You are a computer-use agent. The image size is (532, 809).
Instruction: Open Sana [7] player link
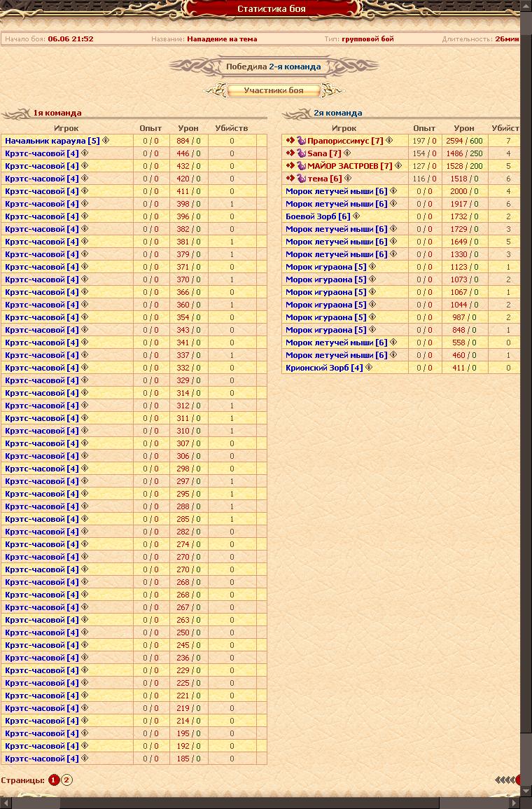pyautogui.click(x=324, y=154)
